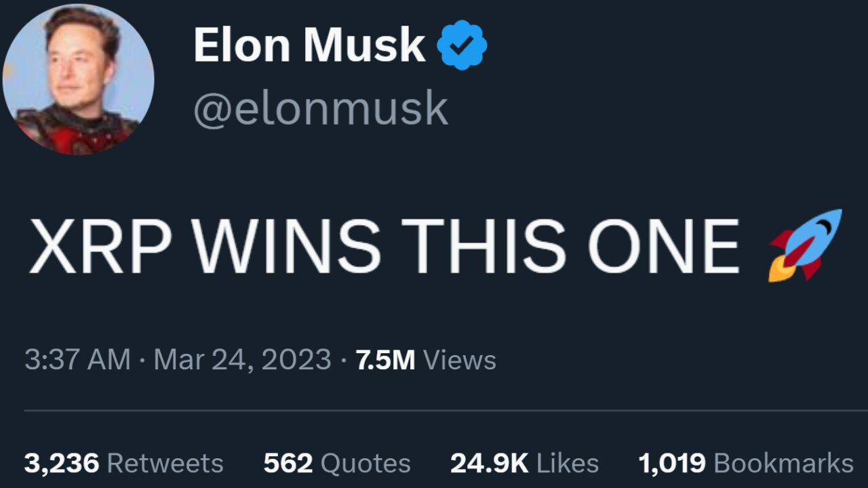This screenshot has height=488, width=868.
Task: Open the Quotes label link
Action: click(366, 464)
